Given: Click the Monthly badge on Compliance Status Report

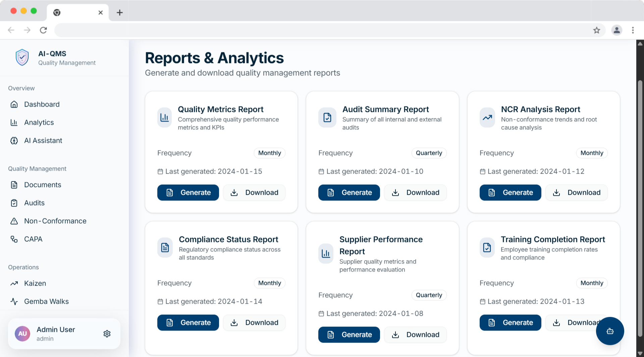Looking at the screenshot, I should coord(270,283).
